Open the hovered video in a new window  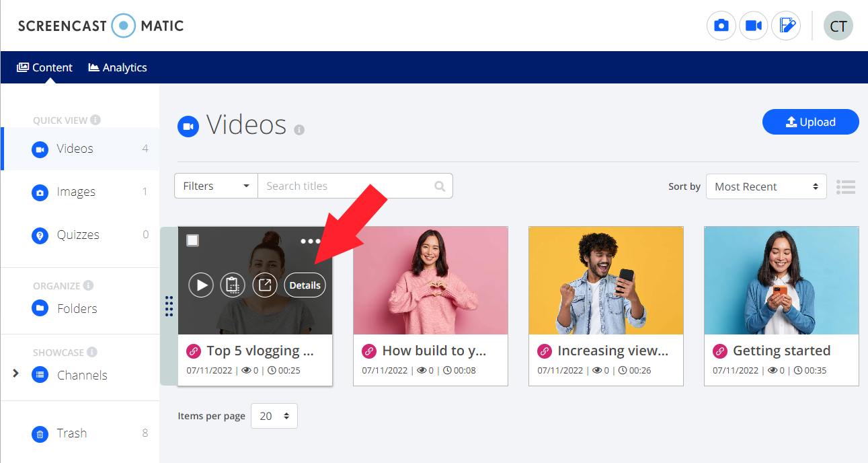pos(265,285)
